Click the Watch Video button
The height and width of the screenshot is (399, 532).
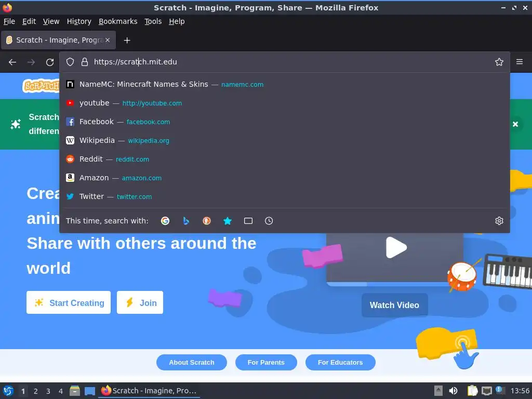click(395, 305)
